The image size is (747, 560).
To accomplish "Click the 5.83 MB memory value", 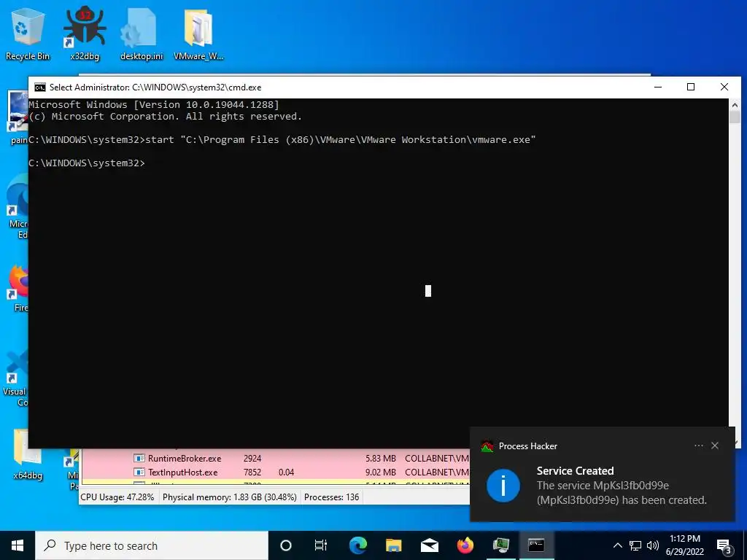I will 381,459.
